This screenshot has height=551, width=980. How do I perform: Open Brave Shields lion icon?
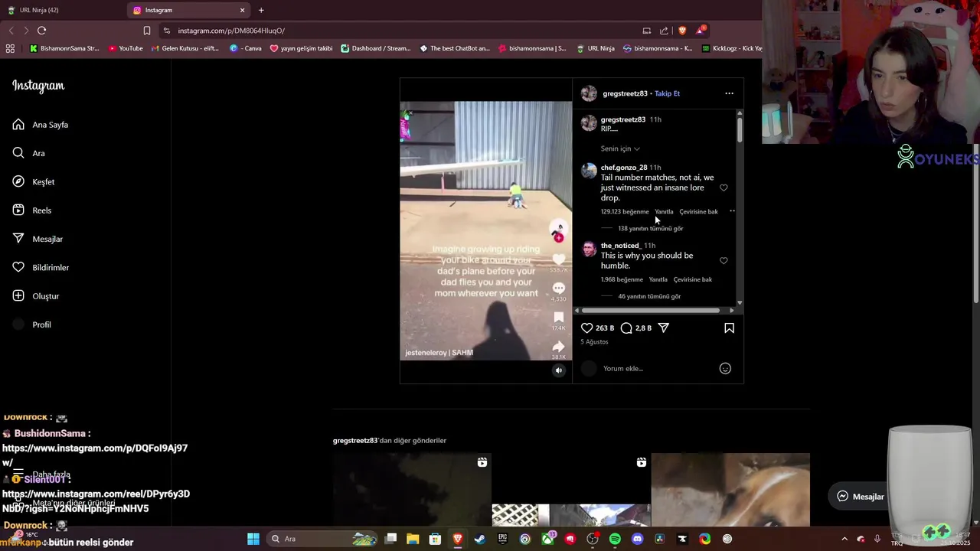[682, 31]
